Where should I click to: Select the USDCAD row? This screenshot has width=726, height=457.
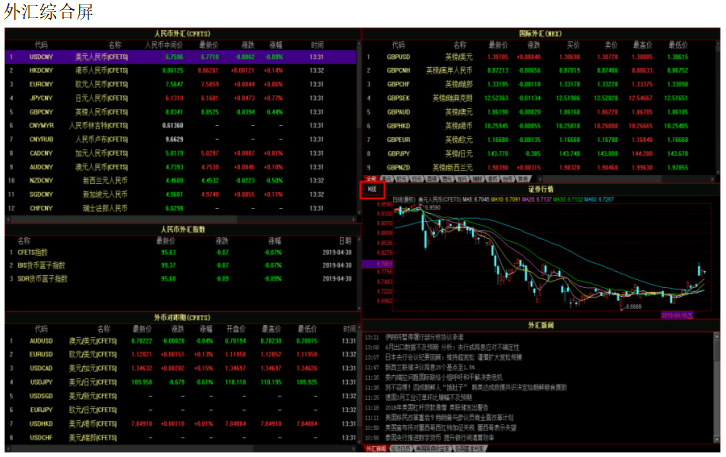click(x=181, y=369)
